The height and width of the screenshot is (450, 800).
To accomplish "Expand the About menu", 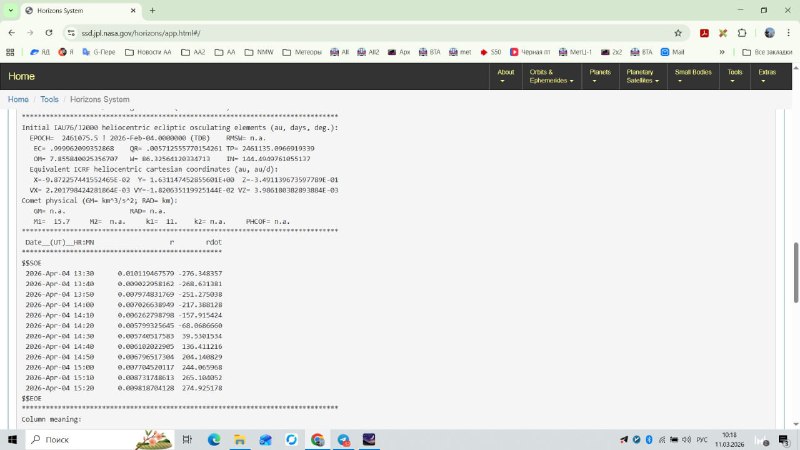I will 506,76.
